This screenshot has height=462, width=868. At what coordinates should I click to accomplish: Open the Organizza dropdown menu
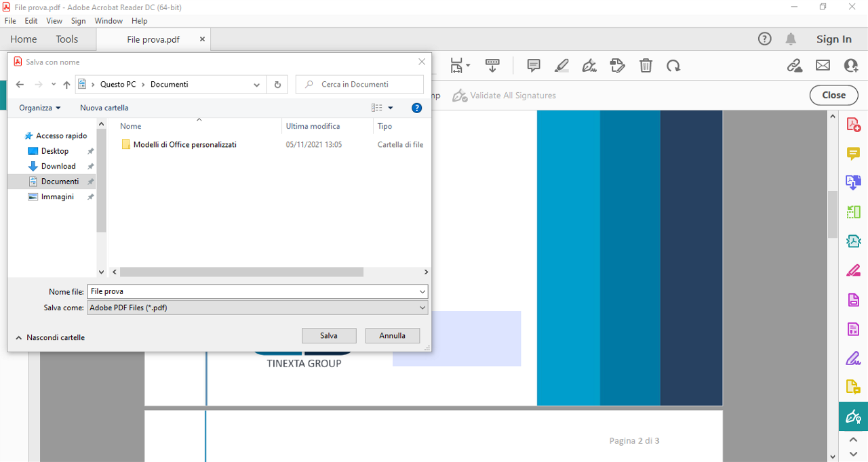tap(40, 108)
